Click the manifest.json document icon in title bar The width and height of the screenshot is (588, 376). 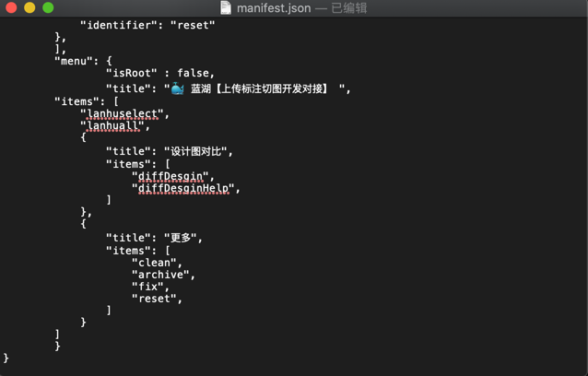[x=226, y=8]
